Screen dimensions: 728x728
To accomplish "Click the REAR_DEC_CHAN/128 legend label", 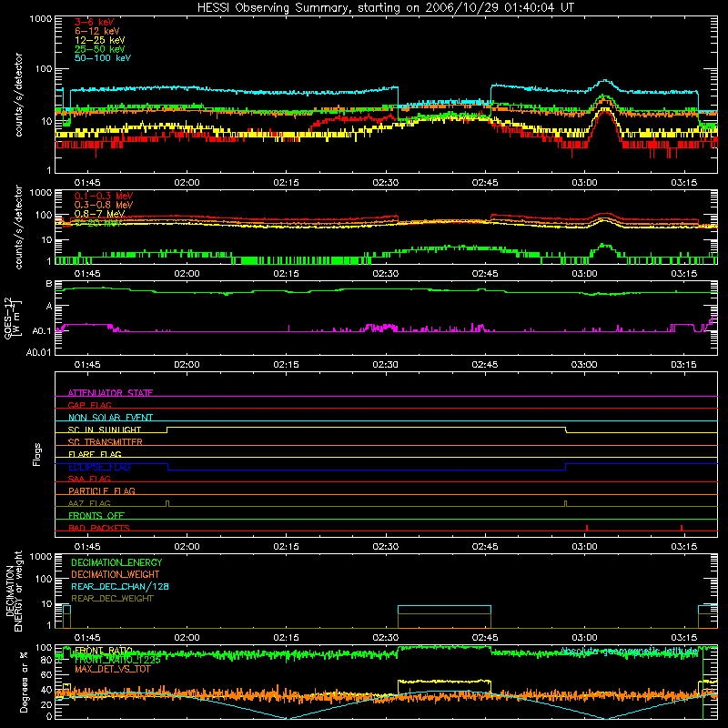I will [x=120, y=586].
